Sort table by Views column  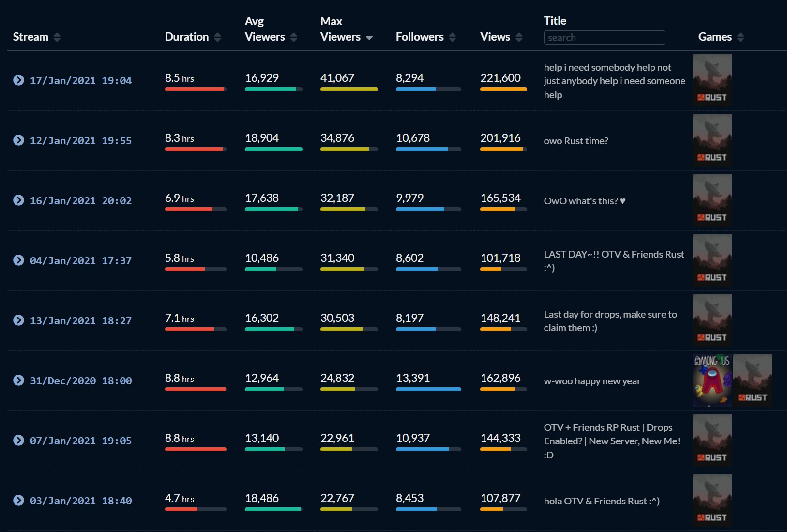coord(519,37)
